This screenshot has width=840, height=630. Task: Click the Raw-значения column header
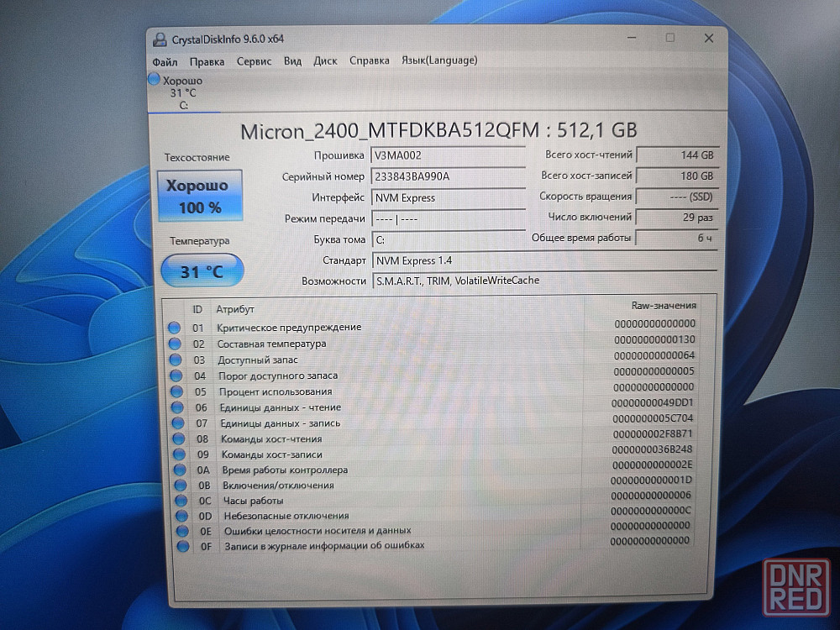point(664,306)
